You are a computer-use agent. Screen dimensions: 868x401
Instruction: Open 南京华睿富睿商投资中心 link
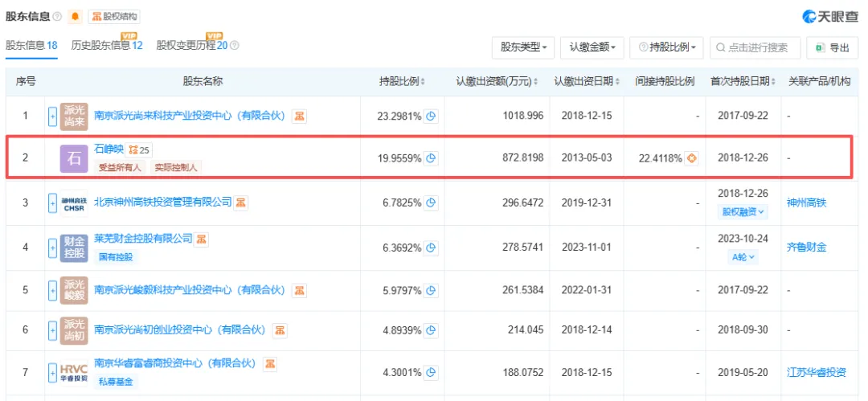175,364
